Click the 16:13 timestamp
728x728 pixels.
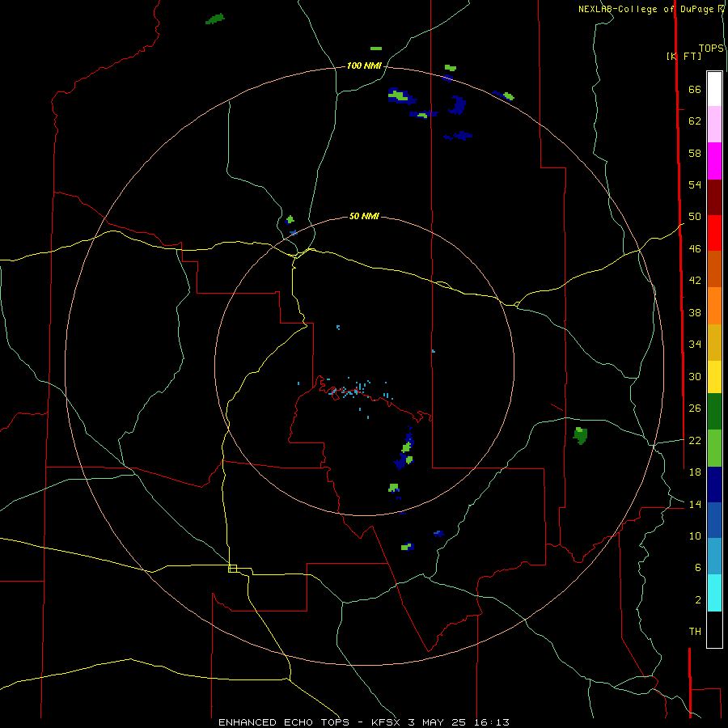[x=492, y=722]
